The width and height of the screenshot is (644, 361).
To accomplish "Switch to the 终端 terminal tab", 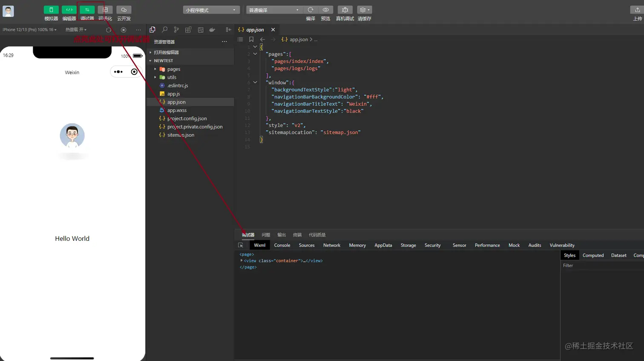I will click(x=297, y=235).
